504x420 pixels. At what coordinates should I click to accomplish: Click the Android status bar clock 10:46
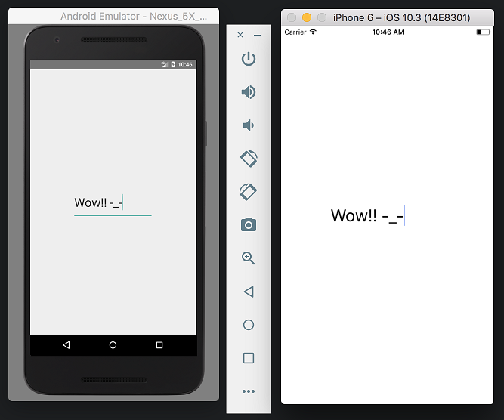coord(185,65)
